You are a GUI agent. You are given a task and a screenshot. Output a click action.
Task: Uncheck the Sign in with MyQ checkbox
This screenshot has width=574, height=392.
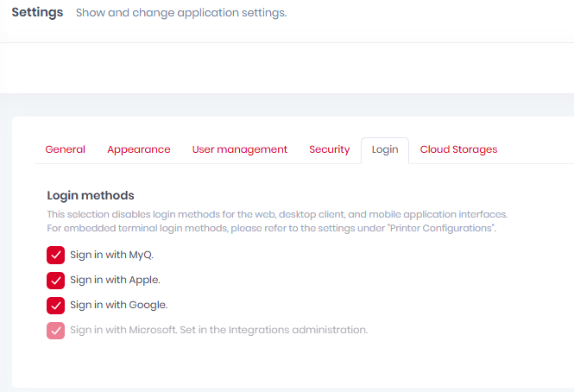(x=56, y=255)
